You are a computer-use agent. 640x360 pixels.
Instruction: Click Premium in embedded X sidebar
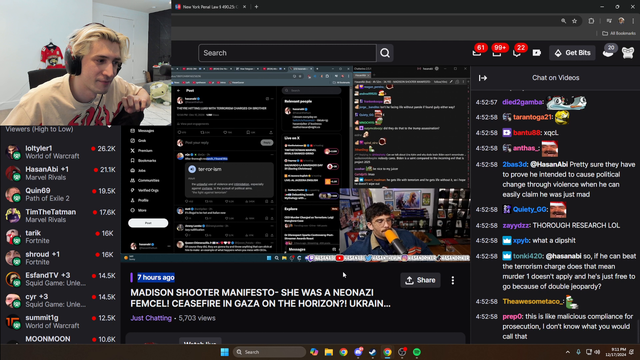click(x=141, y=151)
